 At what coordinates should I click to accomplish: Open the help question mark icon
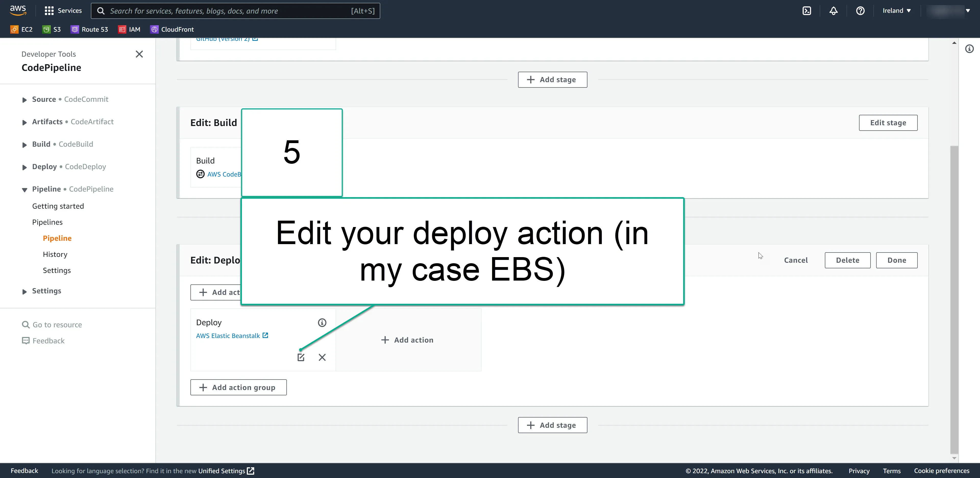point(860,11)
